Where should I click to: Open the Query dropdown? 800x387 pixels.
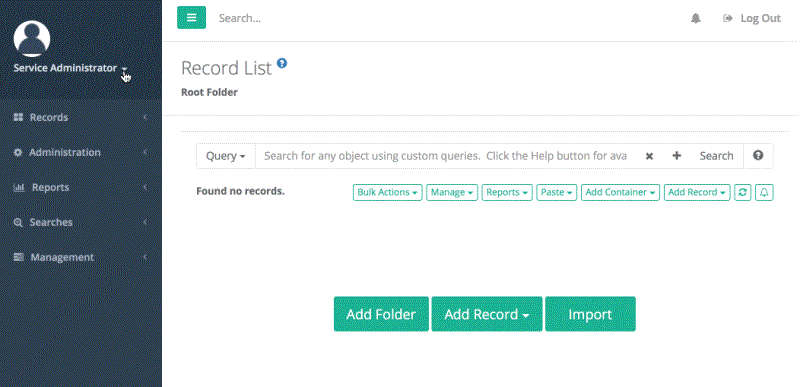[226, 156]
